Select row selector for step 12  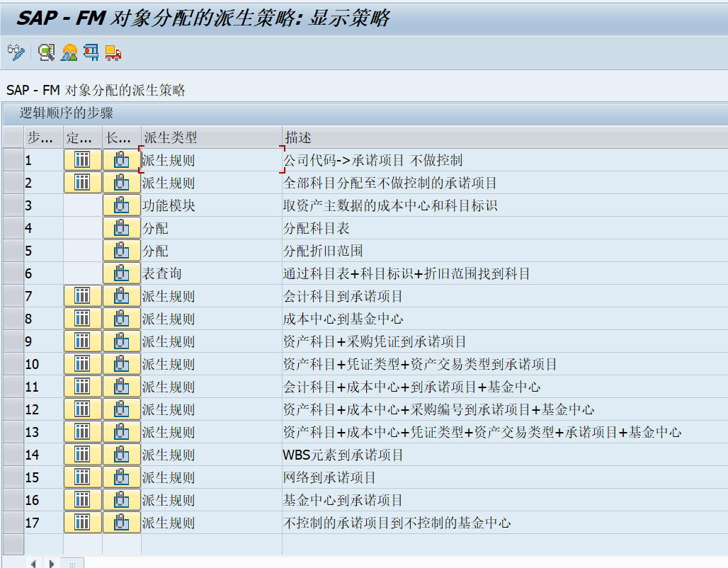coord(13,409)
